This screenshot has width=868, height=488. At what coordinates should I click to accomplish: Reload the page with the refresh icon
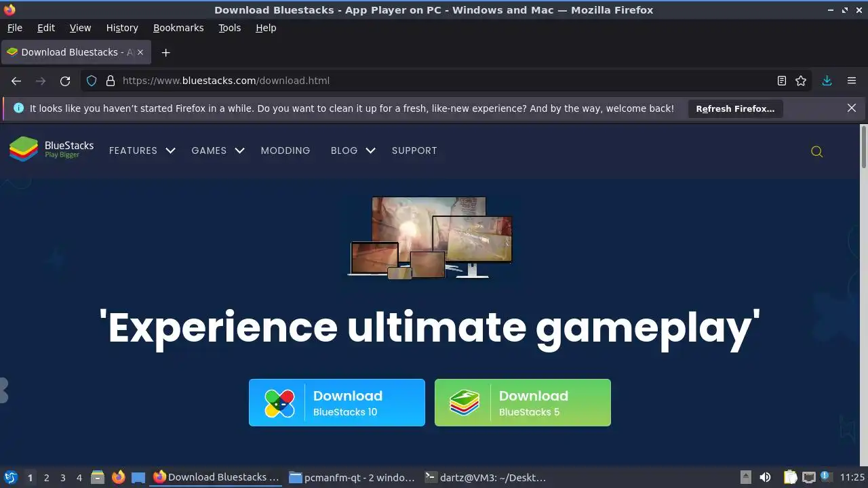tap(65, 81)
